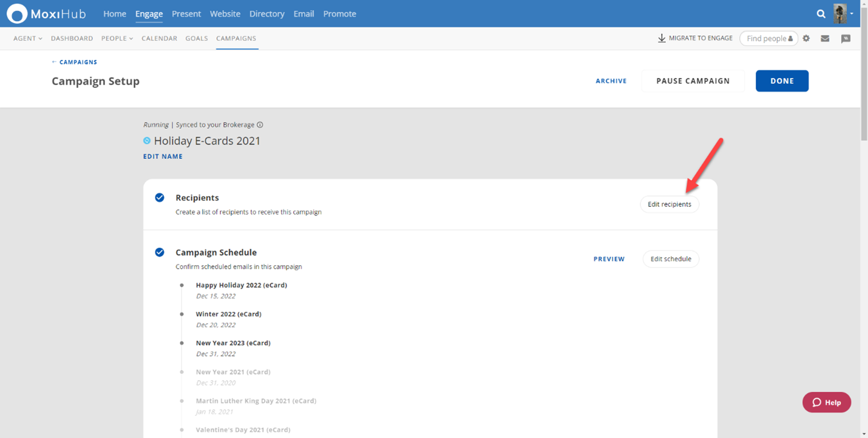Open the settings gear icon
This screenshot has width=868, height=438.
pos(806,38)
